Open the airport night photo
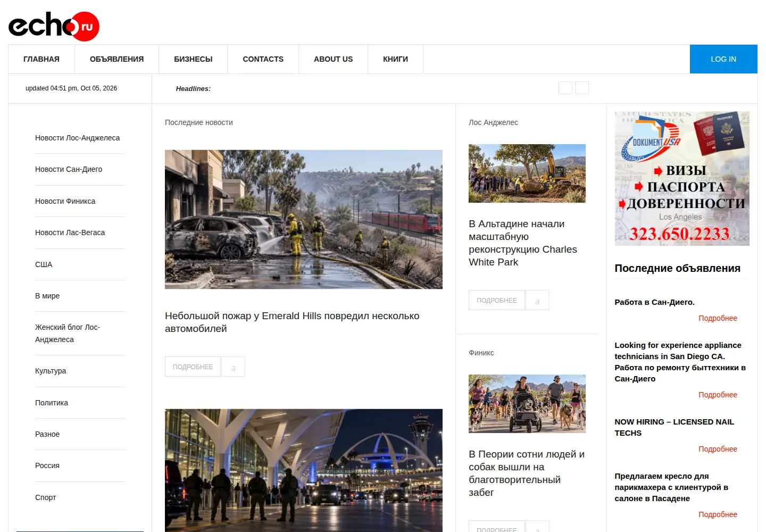 [304, 470]
